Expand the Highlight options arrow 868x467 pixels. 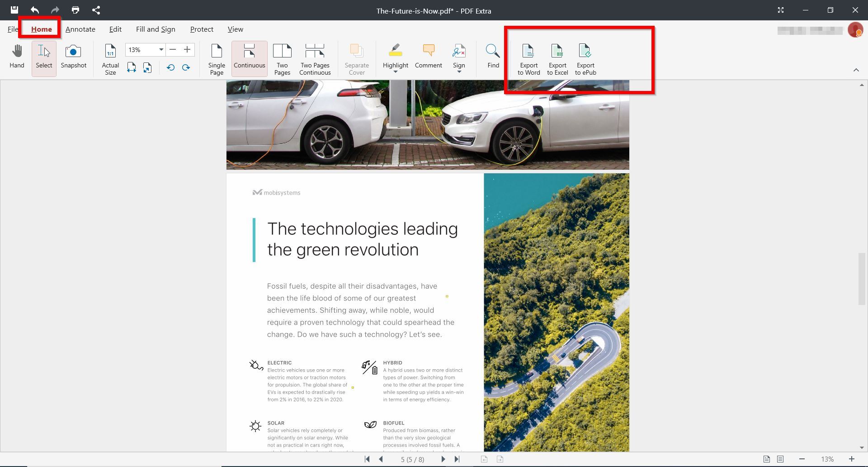pos(396,72)
